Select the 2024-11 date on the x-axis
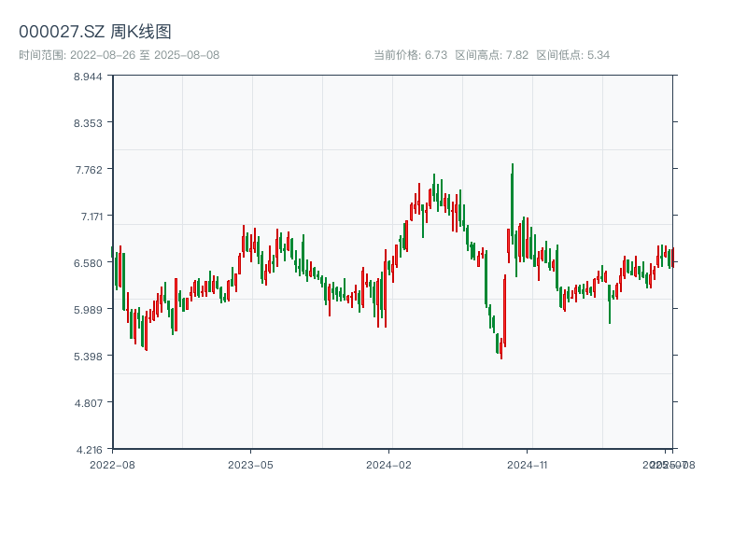This screenshot has width=747, height=560. coord(529,464)
